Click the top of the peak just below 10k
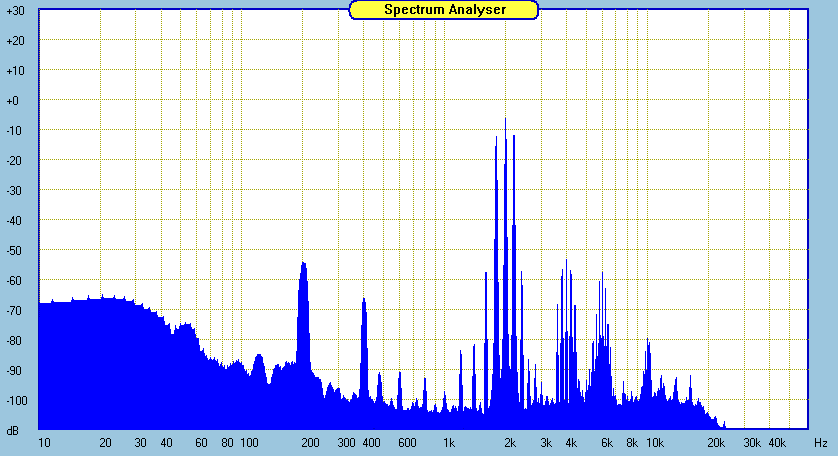The height and width of the screenshot is (456, 838). coord(648,341)
